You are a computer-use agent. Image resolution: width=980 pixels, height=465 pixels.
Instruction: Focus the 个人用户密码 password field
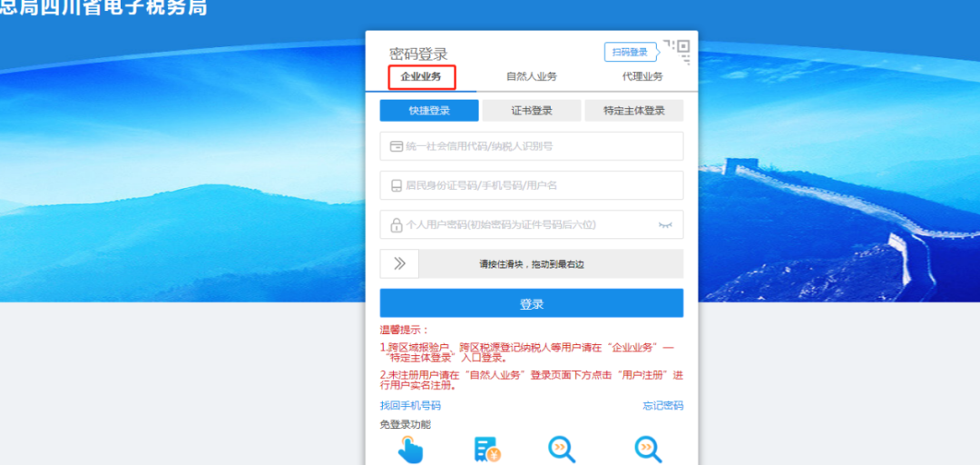coord(532,224)
